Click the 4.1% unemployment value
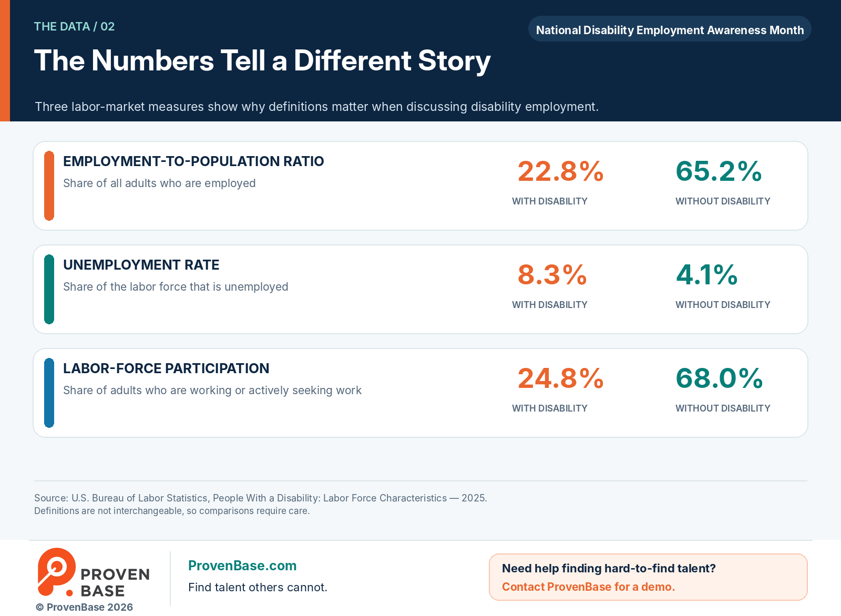This screenshot has height=616, width=841. tap(706, 275)
